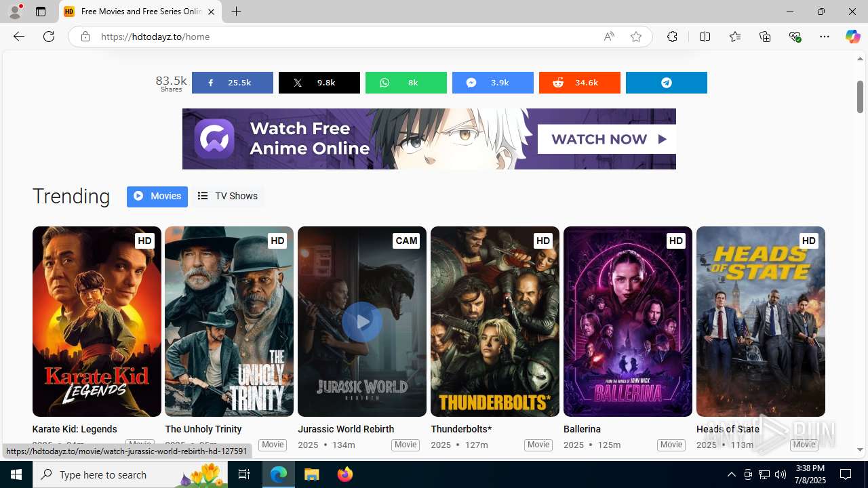This screenshot has height=488, width=868.
Task: Open Task View on taskbar
Action: 244,474
